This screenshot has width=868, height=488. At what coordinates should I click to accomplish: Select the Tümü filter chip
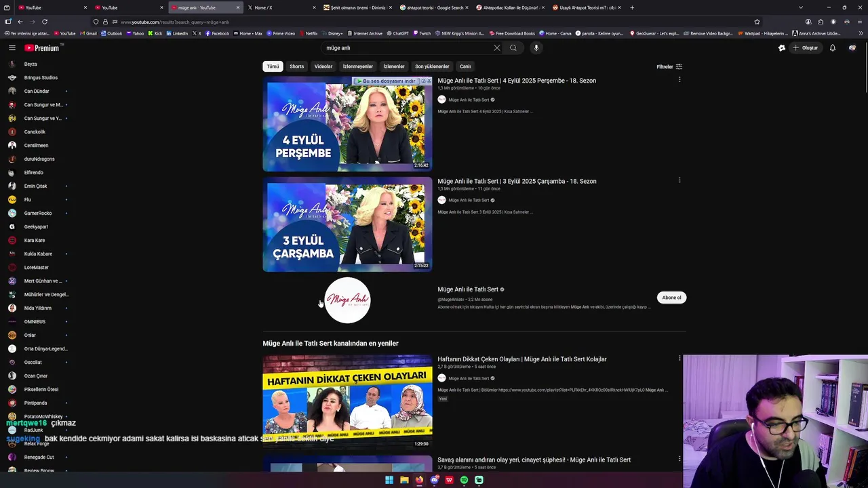coord(273,66)
